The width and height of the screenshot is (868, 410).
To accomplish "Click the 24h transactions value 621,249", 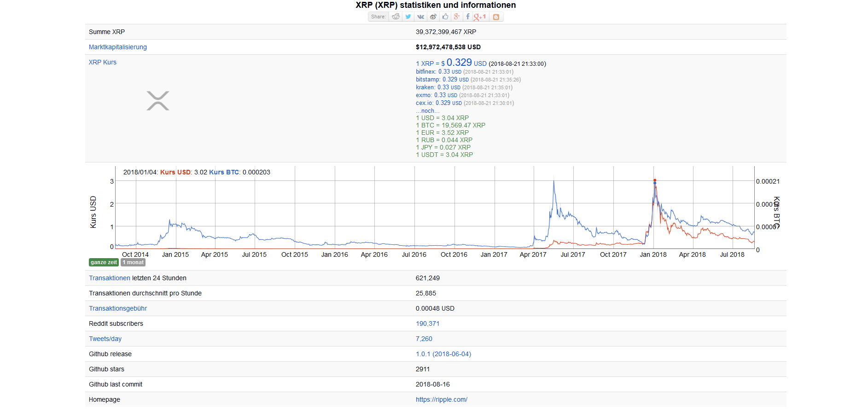I will [428, 278].
